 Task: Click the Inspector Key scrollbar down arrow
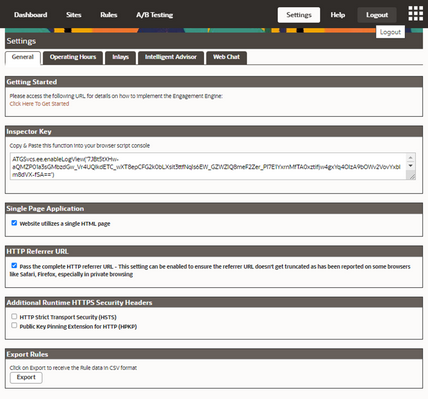[x=411, y=165]
